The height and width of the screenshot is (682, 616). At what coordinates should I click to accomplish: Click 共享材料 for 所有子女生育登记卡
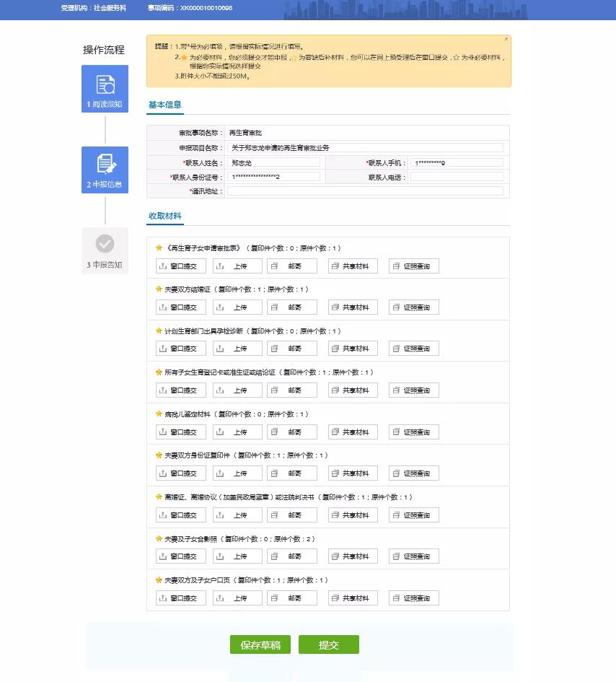(x=353, y=390)
